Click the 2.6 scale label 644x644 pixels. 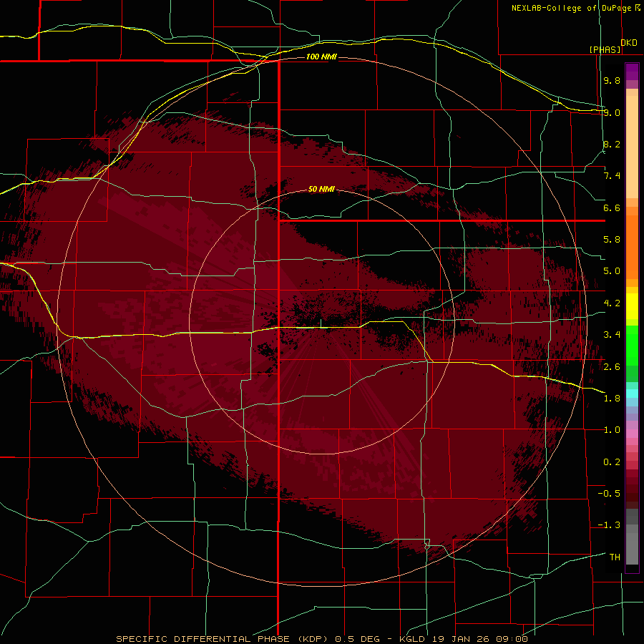(612, 366)
